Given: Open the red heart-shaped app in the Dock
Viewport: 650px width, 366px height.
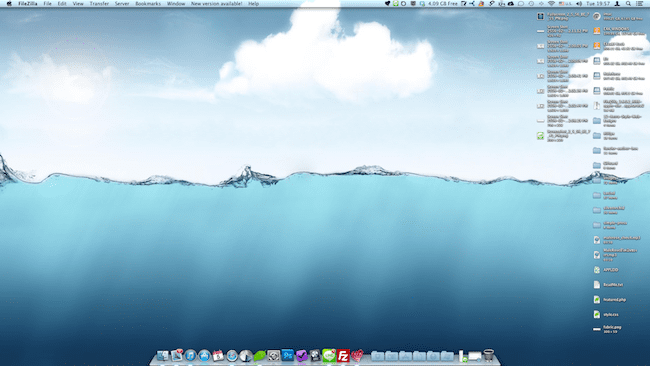Looking at the screenshot, I should pyautogui.click(x=357, y=356).
